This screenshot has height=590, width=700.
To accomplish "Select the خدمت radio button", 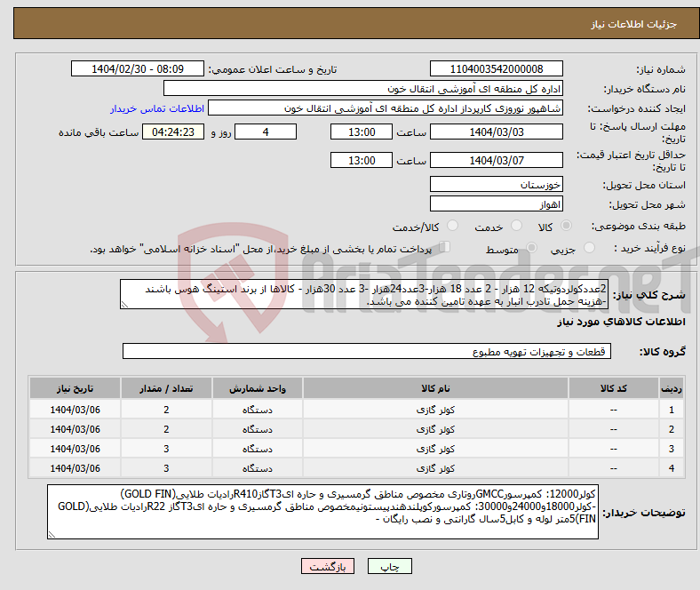I will [x=516, y=226].
